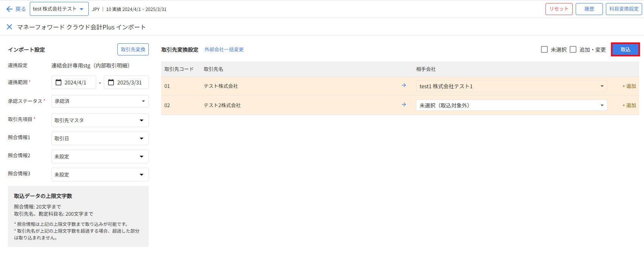Click the リセット button
The image size is (644, 253).
(559, 9)
